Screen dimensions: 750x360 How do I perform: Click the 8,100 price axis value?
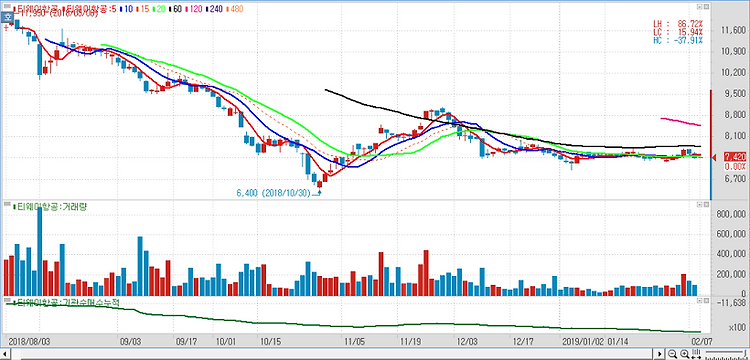coord(735,136)
